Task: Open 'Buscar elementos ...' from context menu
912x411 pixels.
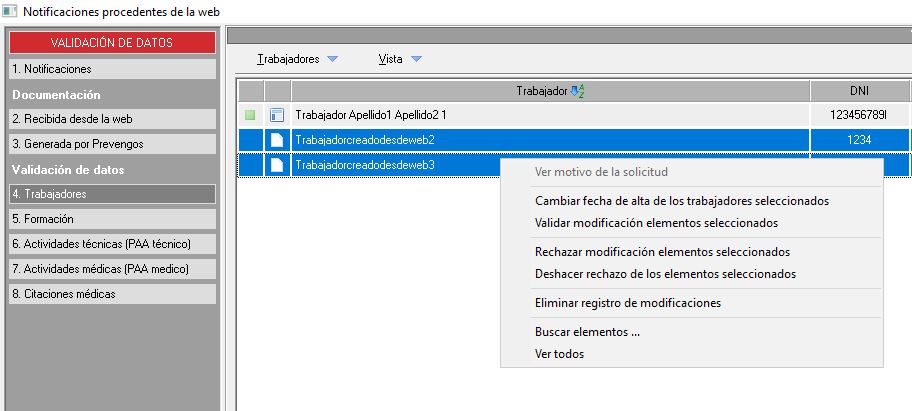Action: tap(587, 332)
